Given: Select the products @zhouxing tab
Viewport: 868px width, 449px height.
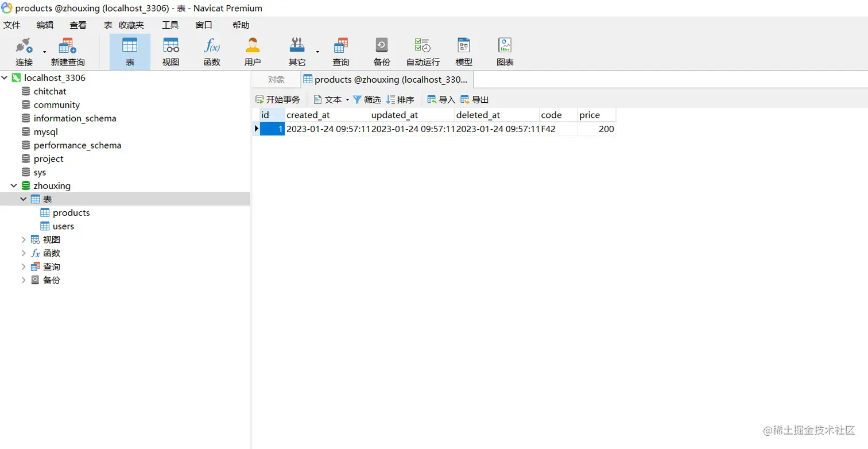Looking at the screenshot, I should coord(387,80).
